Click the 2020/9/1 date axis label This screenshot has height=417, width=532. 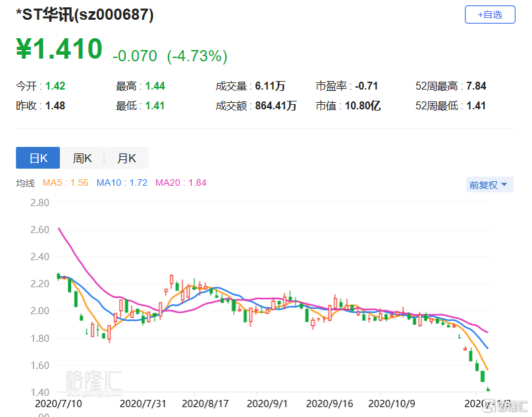267,404
